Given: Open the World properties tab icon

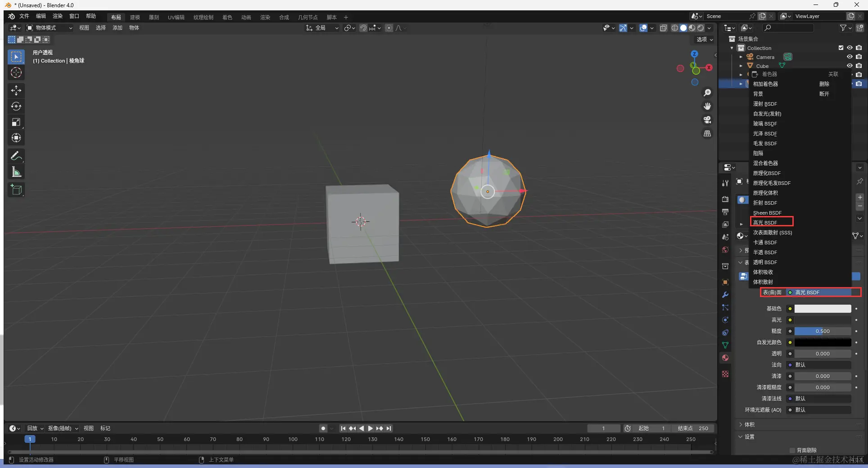Looking at the screenshot, I should pos(725,250).
